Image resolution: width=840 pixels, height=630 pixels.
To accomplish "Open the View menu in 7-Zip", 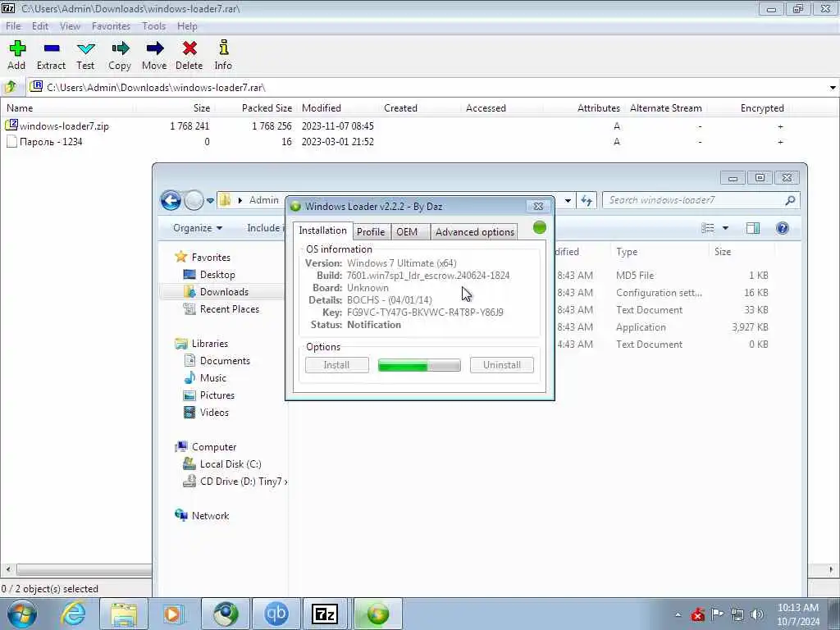I will point(70,26).
